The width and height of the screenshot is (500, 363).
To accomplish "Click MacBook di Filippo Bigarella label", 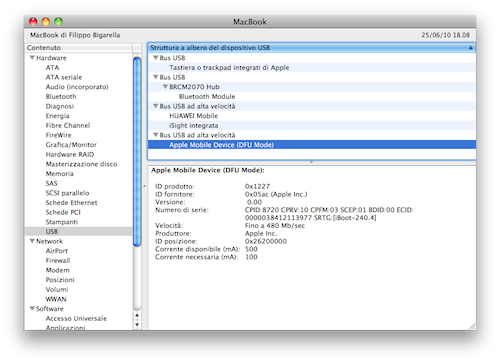I will pos(75,35).
